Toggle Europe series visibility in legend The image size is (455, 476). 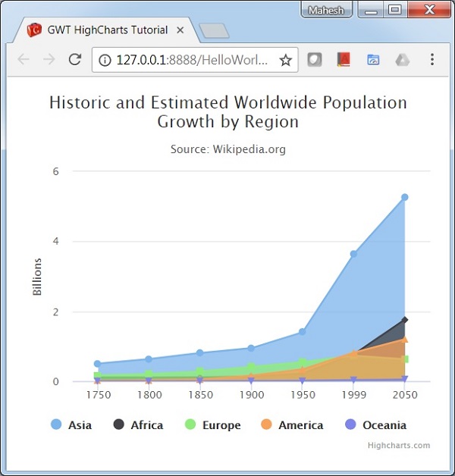pos(212,424)
